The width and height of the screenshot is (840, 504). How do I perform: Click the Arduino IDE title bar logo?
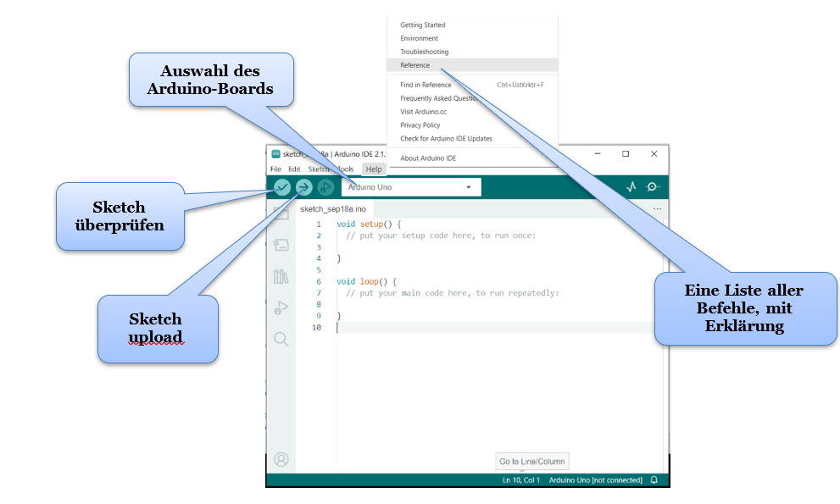click(x=275, y=153)
